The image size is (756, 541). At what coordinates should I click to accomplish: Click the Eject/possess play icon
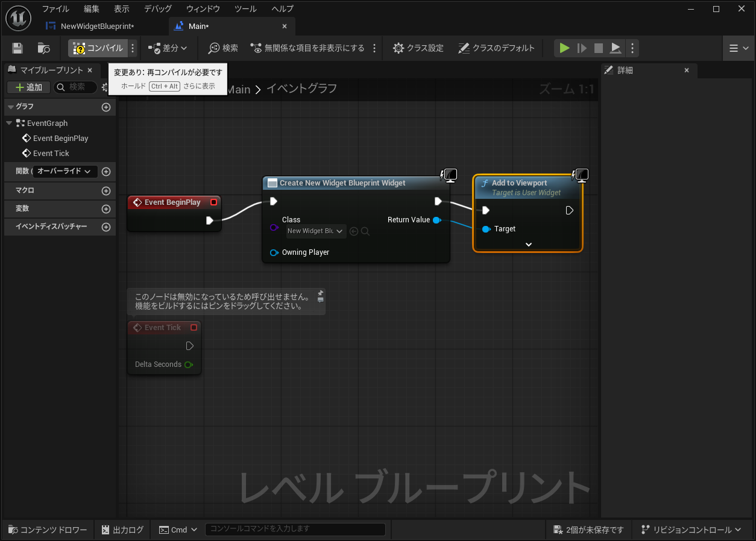pos(616,48)
